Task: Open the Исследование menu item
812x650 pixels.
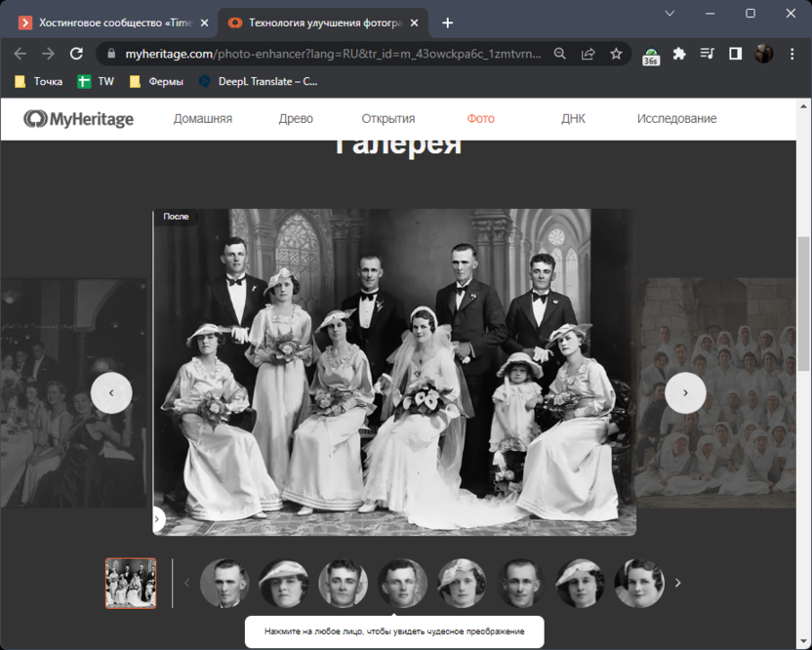Action: click(677, 119)
